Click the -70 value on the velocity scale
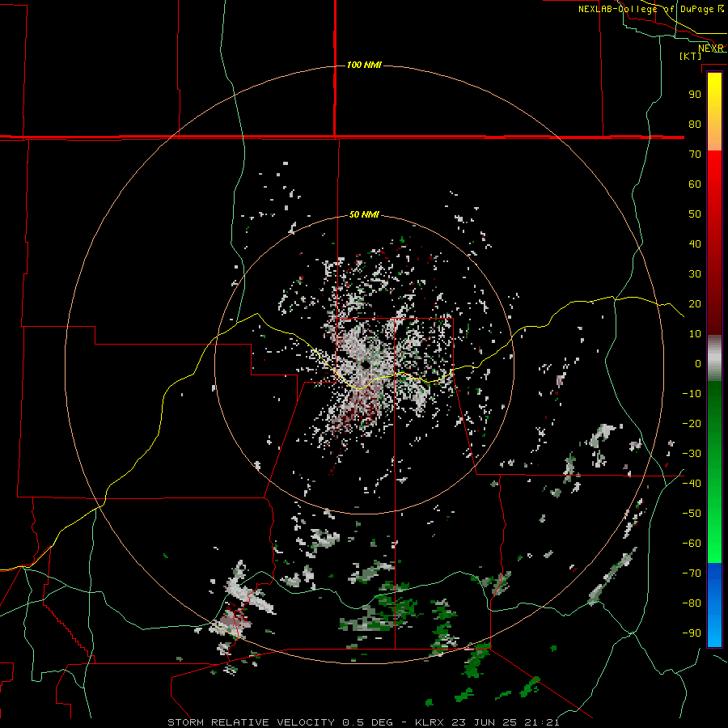 pyautogui.click(x=692, y=574)
